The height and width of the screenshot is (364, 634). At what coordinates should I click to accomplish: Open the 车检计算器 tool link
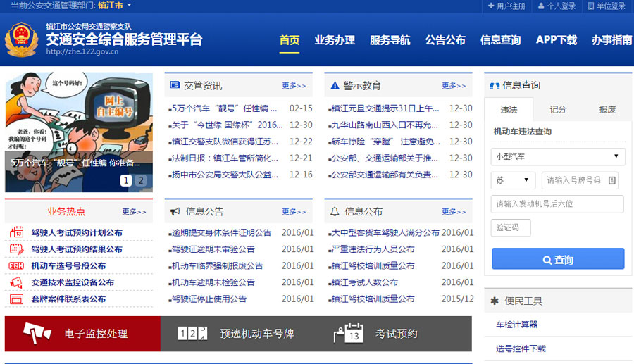[516, 325]
